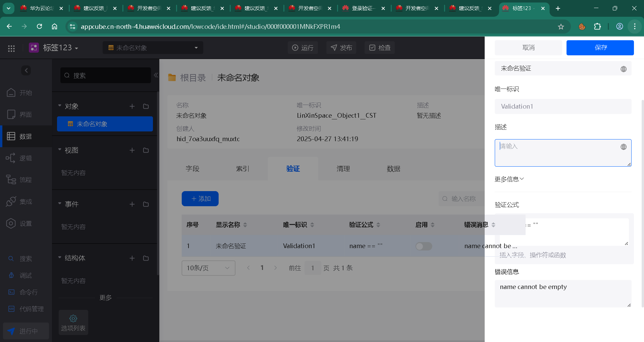Click the 检查 check button

[x=380, y=48]
